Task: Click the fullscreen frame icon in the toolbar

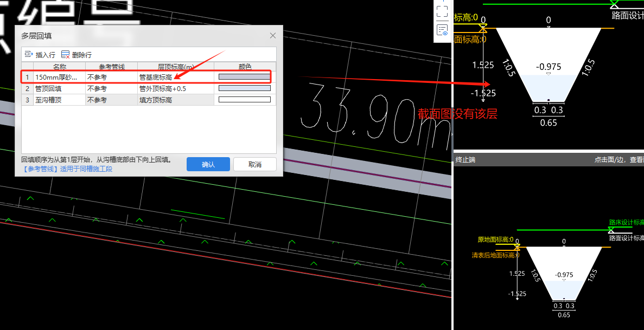Action: (442, 11)
